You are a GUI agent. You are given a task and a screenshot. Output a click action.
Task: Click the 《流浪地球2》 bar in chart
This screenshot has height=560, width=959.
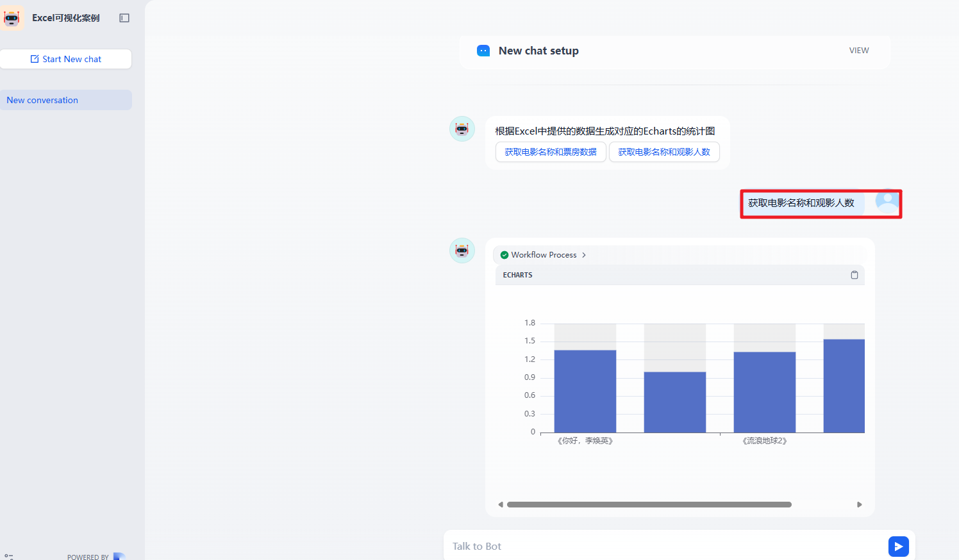click(x=764, y=392)
